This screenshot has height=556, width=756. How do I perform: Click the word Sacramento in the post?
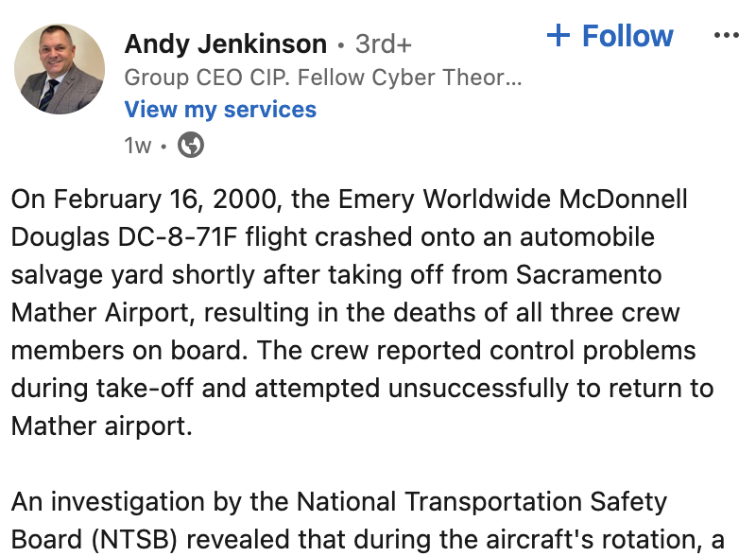pyautogui.click(x=589, y=275)
